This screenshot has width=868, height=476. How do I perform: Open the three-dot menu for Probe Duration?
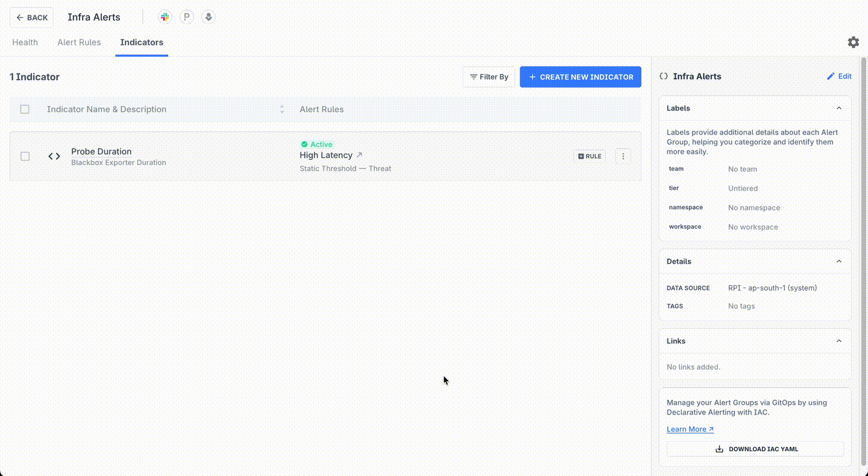623,156
